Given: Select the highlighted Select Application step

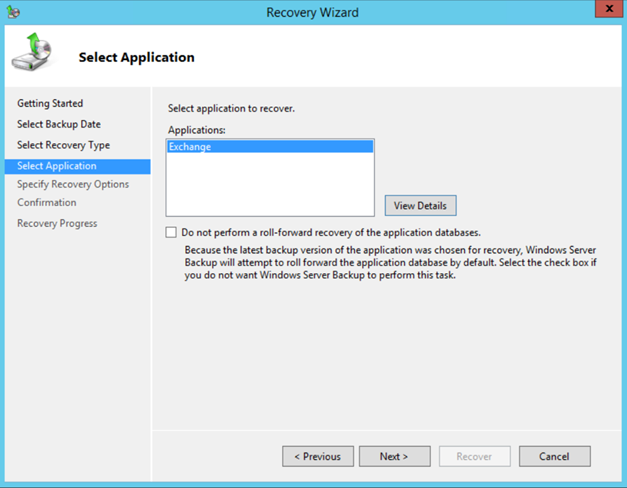Looking at the screenshot, I should pos(57,166).
